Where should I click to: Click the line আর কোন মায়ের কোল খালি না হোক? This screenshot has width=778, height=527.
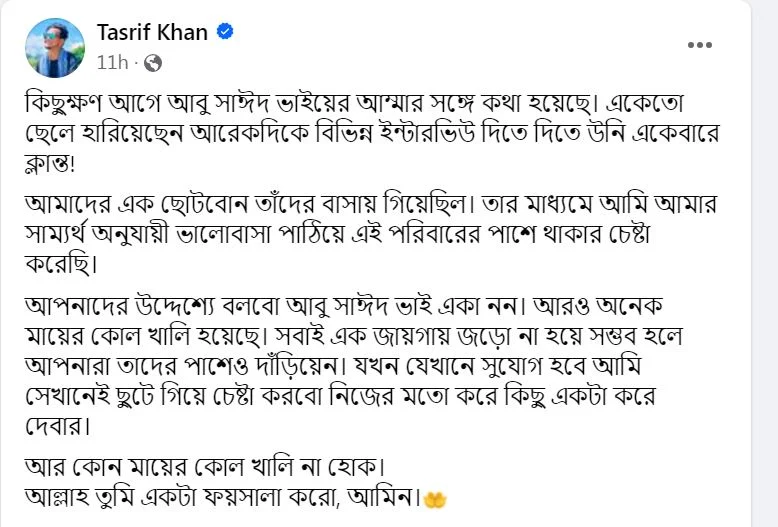(x=202, y=466)
